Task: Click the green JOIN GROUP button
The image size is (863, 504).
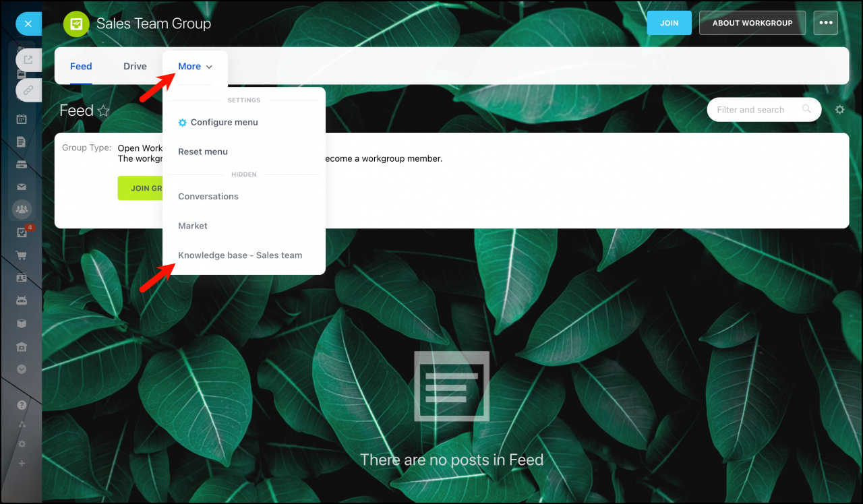Action: (141, 188)
